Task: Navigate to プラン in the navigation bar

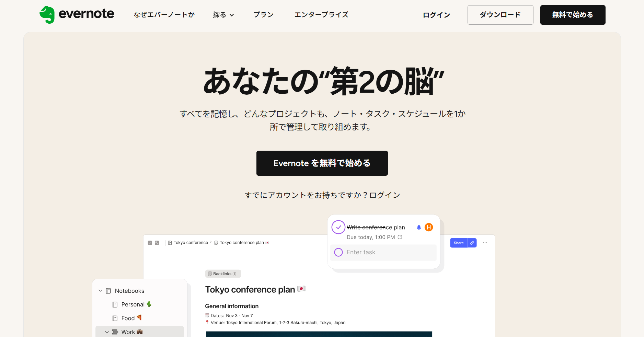Action: click(263, 15)
